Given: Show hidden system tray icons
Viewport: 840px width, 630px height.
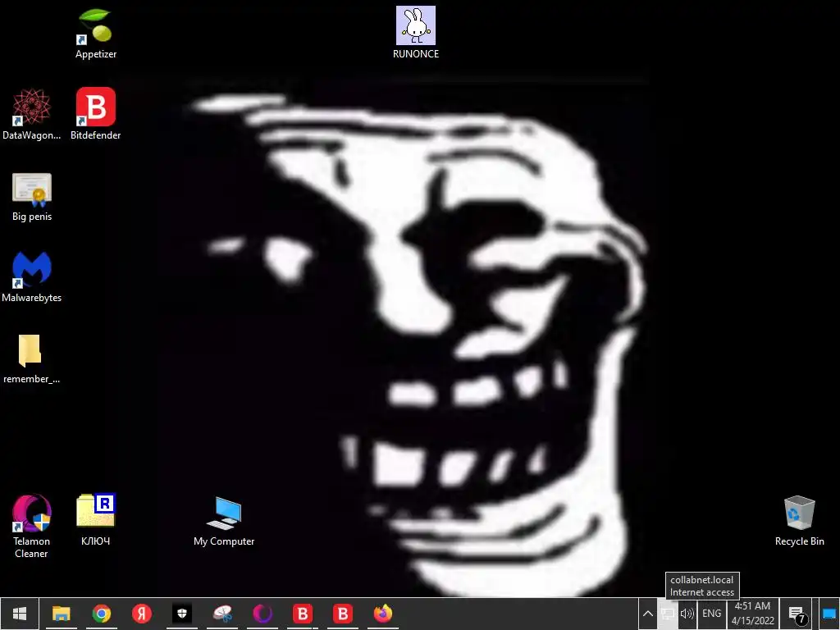Looking at the screenshot, I should point(648,614).
